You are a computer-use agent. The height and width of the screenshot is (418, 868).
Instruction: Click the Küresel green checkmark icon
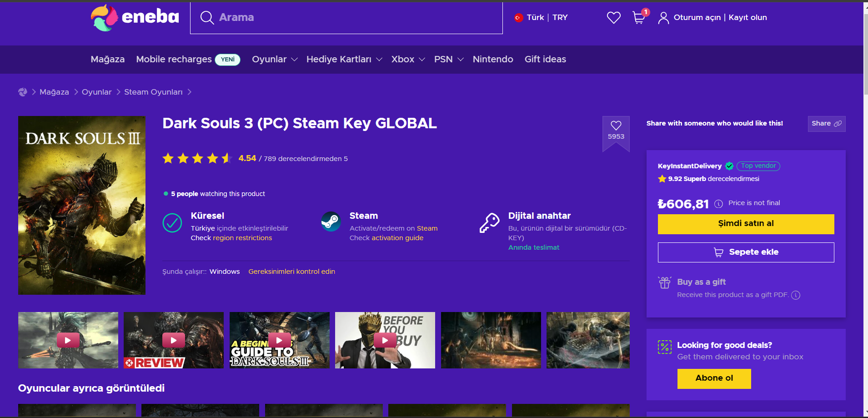(x=172, y=223)
